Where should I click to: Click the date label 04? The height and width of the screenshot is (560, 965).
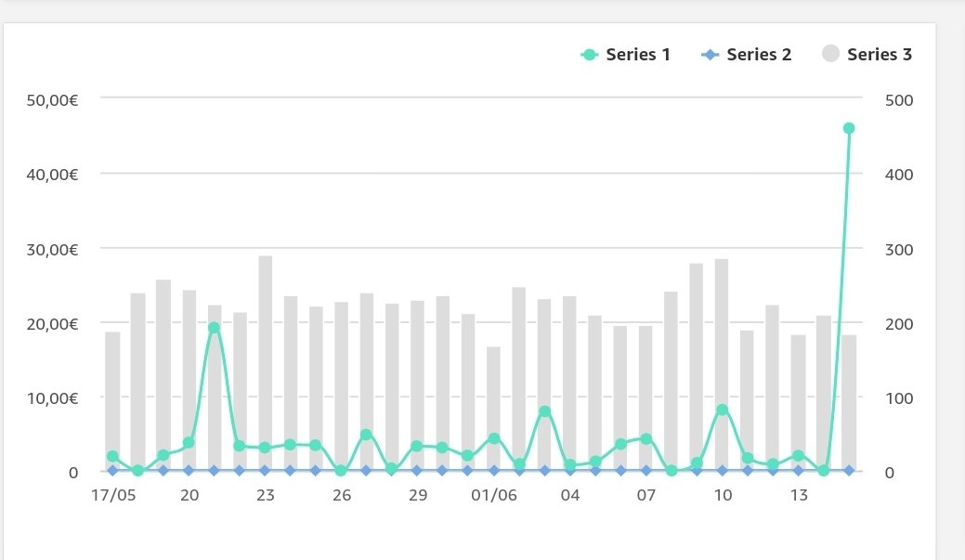tap(570, 495)
